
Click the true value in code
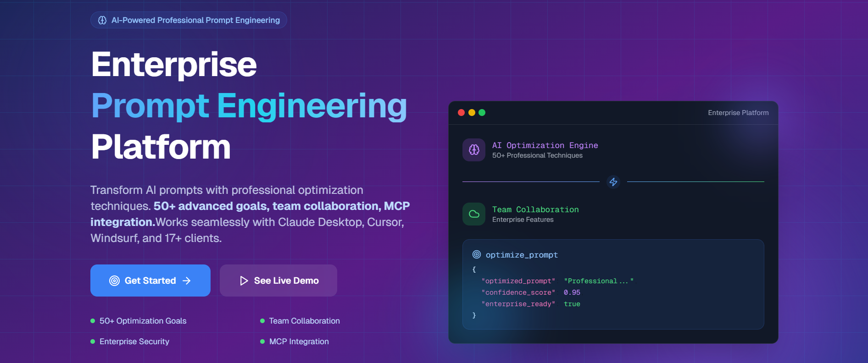point(572,304)
